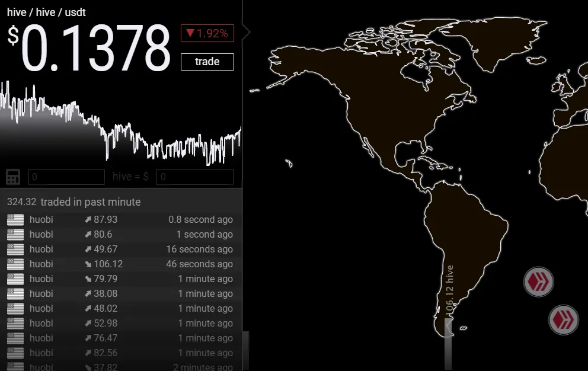Click the up arrow beside 82.56
This screenshot has width=588, height=371.
(88, 353)
